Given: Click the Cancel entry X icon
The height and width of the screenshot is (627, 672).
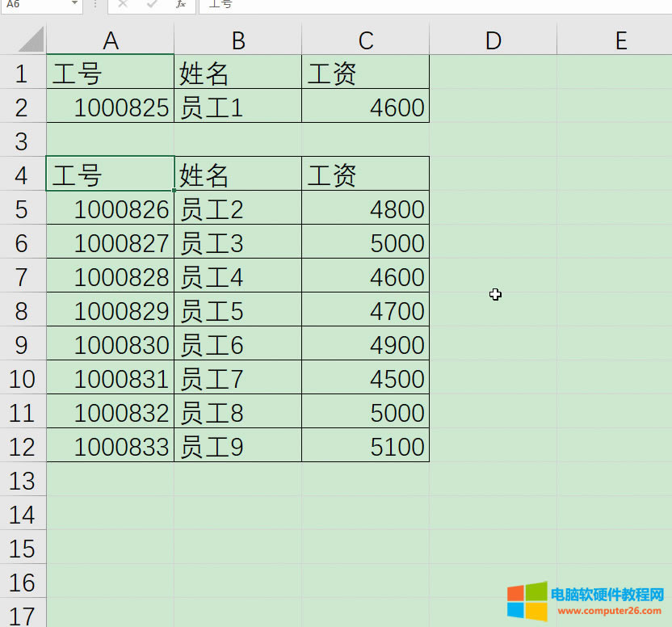Looking at the screenshot, I should 123,4.
